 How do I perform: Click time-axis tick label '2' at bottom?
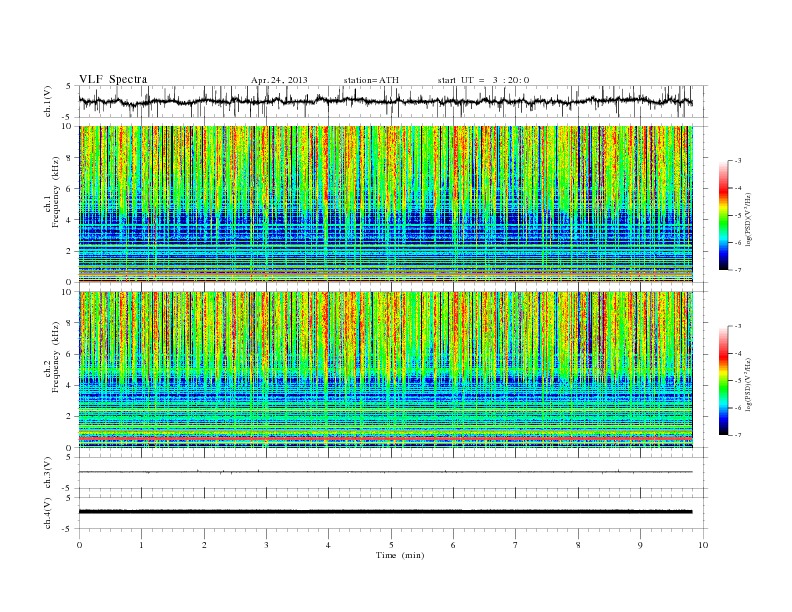tap(204, 545)
